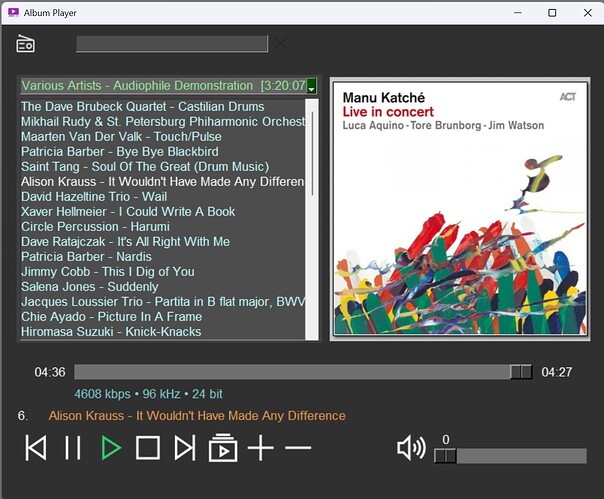Stop playback
The height and width of the screenshot is (499, 604).
148,448
